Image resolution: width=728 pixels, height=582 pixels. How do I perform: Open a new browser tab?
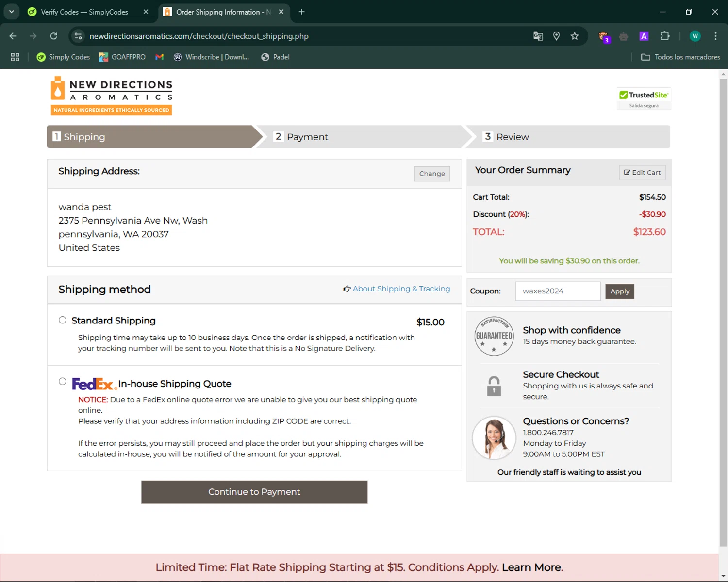[301, 12]
